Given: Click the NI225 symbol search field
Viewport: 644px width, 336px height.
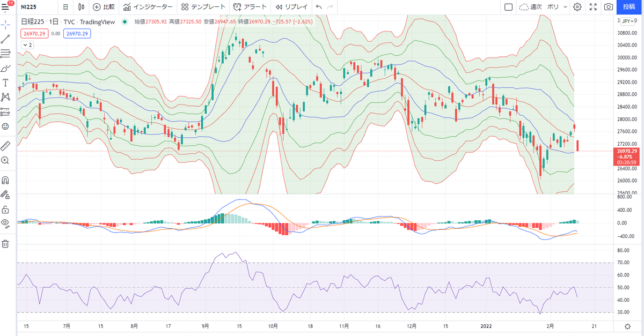Looking at the screenshot, I should pos(28,7).
